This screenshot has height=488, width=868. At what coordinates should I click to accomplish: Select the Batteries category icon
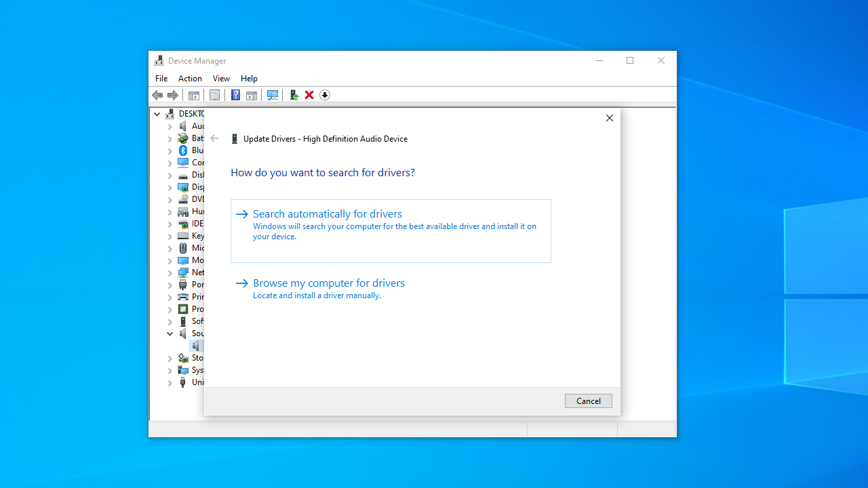(x=183, y=138)
